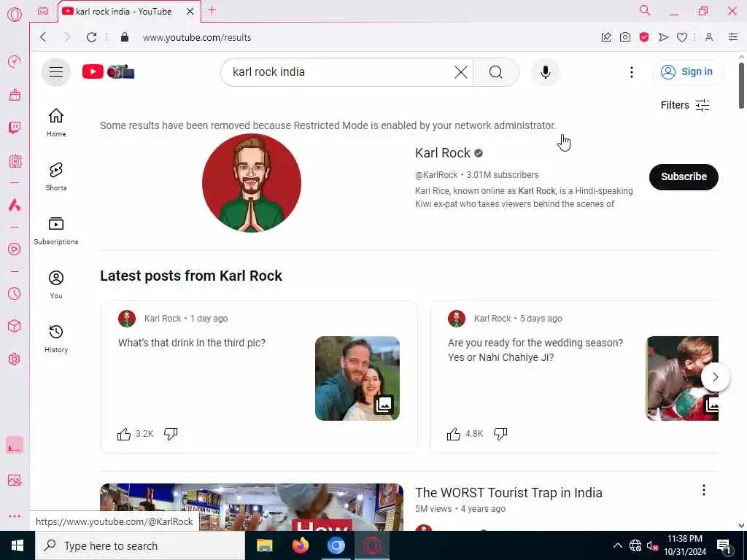Viewport: 747px width, 560px height.
Task: Open Shorts in the sidebar
Action: coord(56,176)
